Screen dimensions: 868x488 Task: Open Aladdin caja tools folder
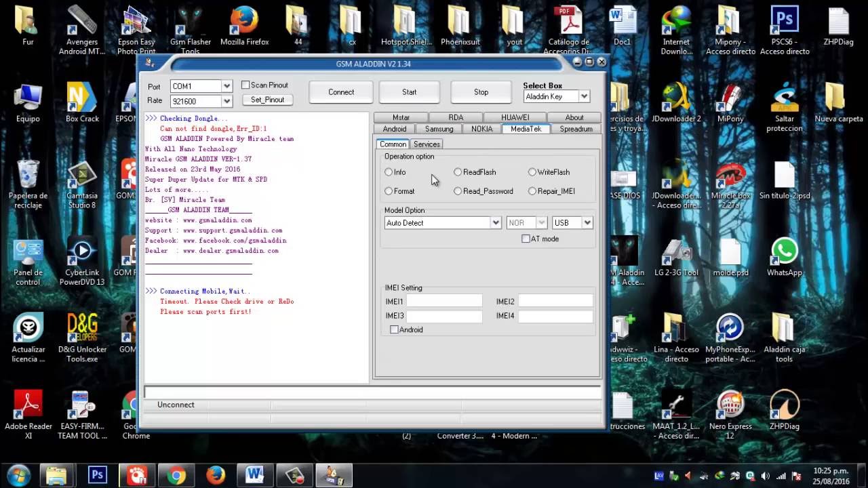785,338
